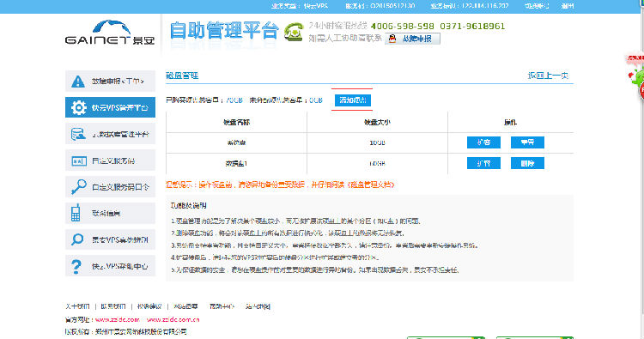Click the green telephone hotline icon
The image size is (644, 339).
pos(294,32)
